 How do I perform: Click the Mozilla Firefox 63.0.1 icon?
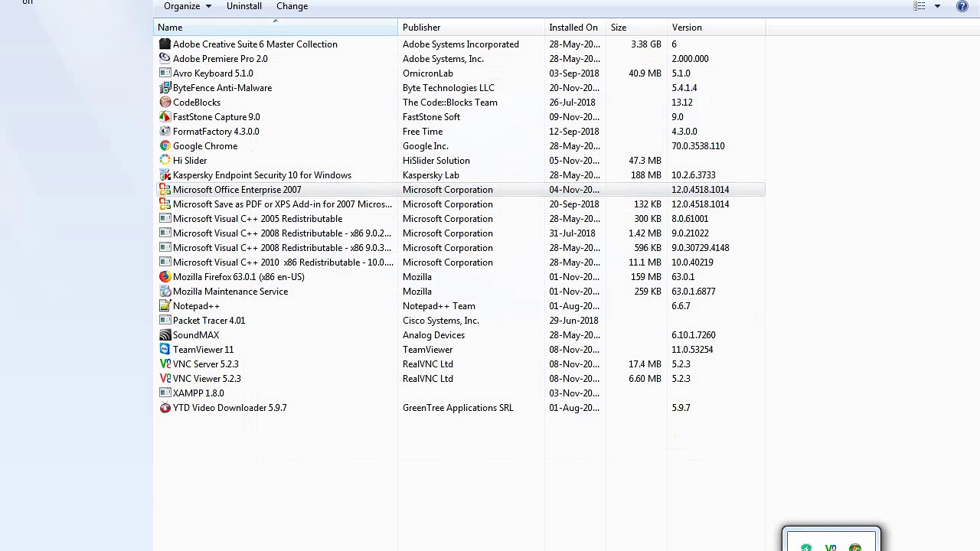165,277
